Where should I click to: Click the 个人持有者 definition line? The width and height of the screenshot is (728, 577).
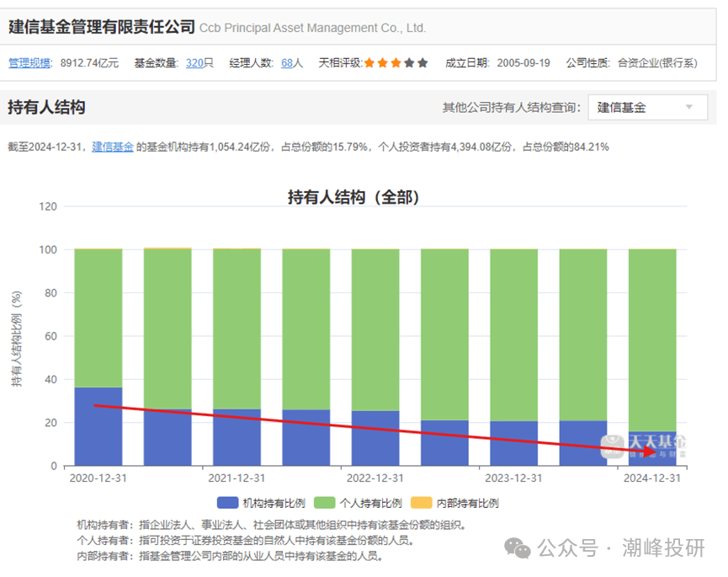pos(245,540)
